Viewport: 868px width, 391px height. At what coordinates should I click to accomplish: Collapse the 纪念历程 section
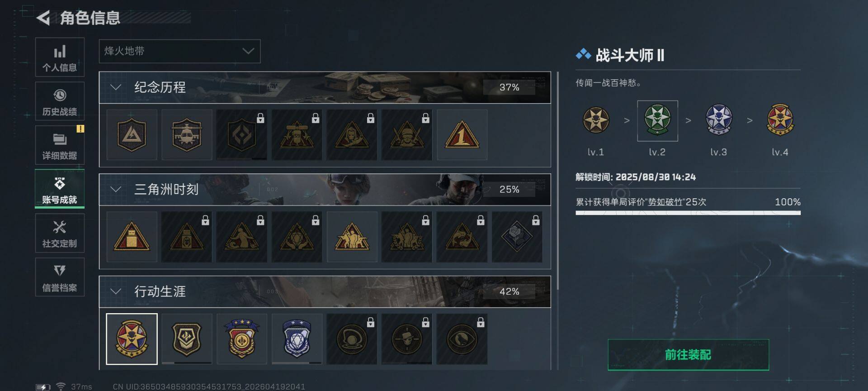point(116,87)
